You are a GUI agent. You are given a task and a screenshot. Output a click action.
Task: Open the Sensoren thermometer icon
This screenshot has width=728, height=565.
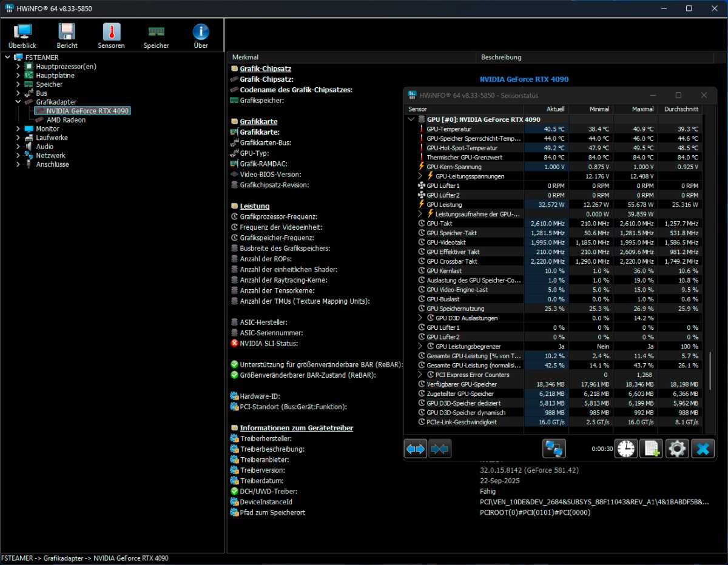(x=111, y=36)
